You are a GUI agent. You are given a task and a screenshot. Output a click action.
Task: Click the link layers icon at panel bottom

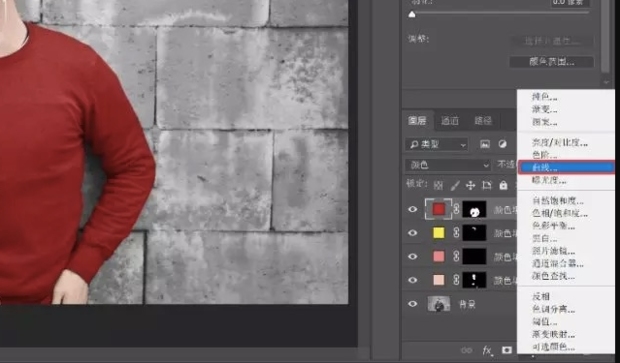click(x=467, y=350)
